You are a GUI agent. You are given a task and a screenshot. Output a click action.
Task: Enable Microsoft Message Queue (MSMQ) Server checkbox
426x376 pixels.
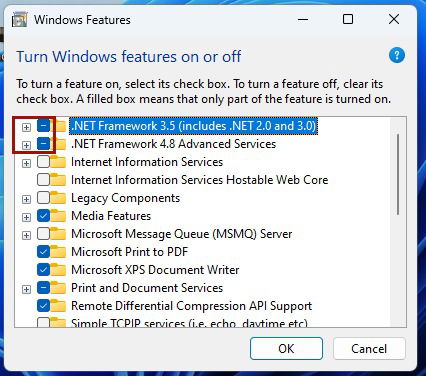coord(43,234)
